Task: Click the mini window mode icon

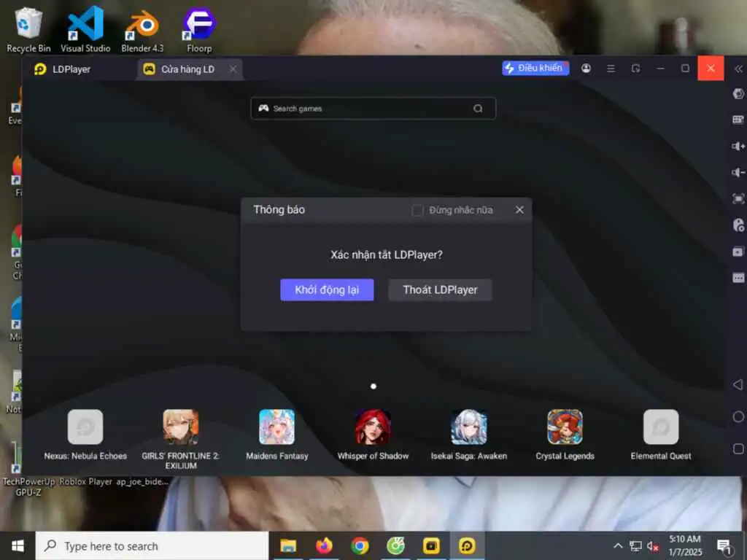Action: pos(635,69)
